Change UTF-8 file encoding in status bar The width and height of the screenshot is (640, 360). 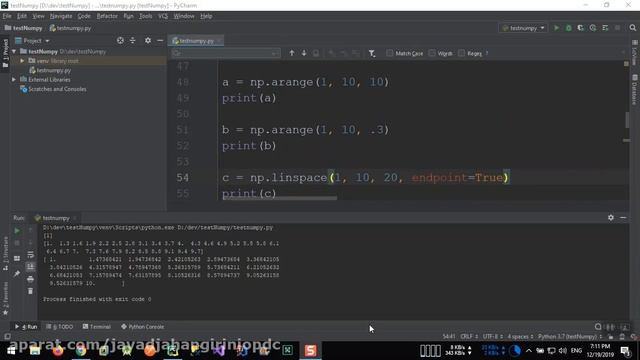(x=493, y=337)
